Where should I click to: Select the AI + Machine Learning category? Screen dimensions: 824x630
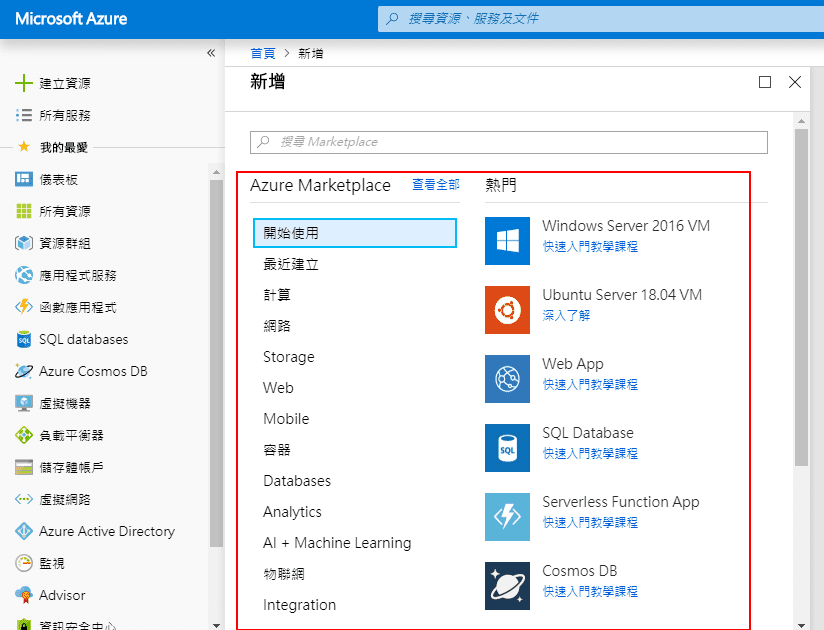coord(337,543)
